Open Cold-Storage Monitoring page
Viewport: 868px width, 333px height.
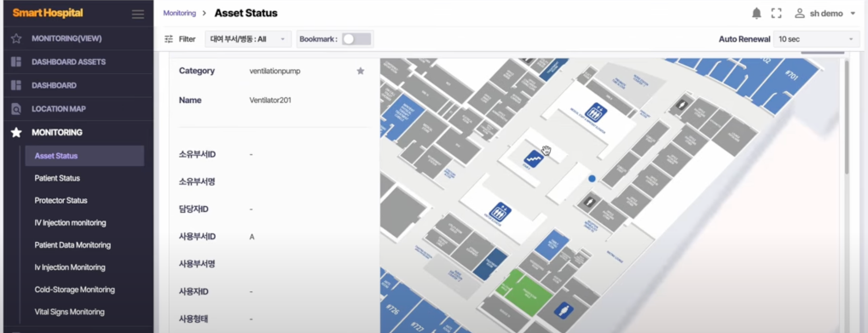[x=75, y=290]
